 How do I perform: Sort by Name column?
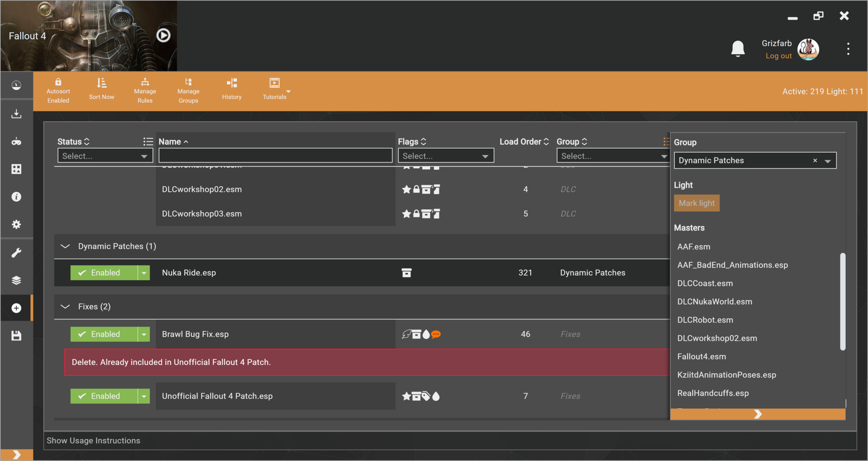[173, 141]
